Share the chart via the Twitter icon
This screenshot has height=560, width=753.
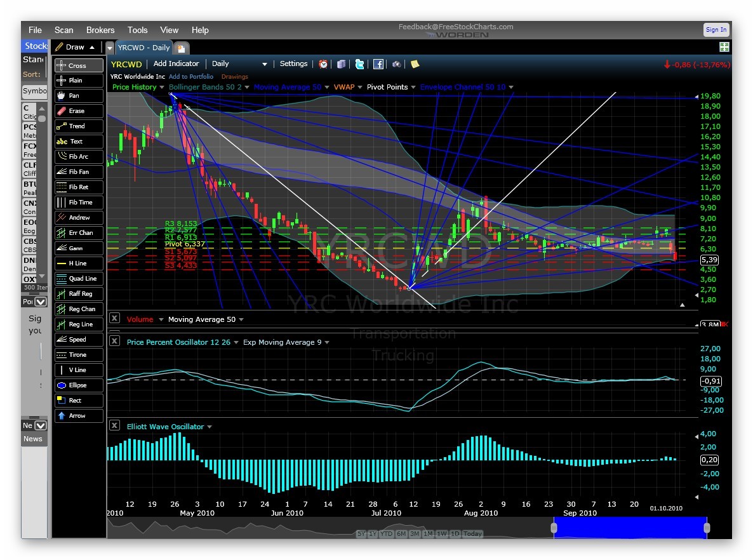(360, 63)
